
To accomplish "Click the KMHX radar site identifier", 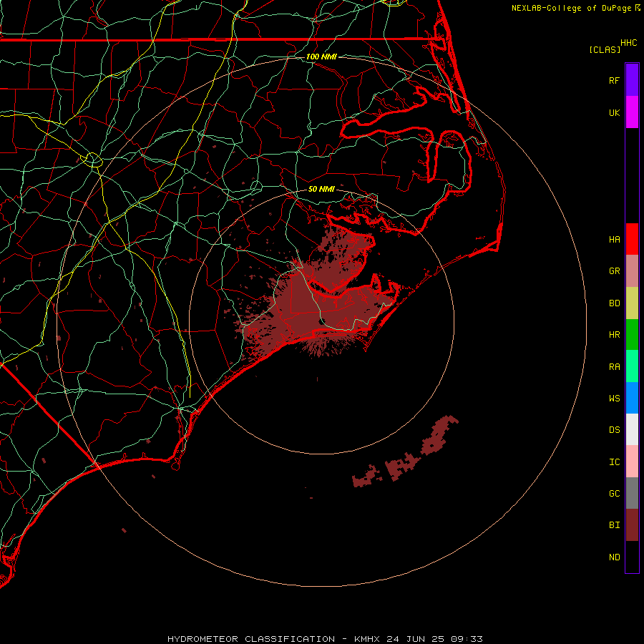I will click(367, 639).
